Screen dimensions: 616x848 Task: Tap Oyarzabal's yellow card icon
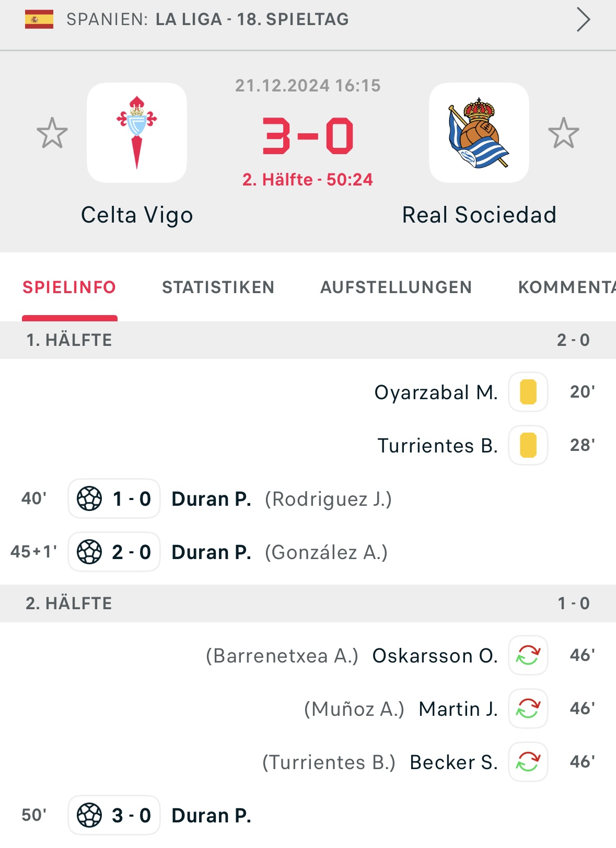(528, 392)
